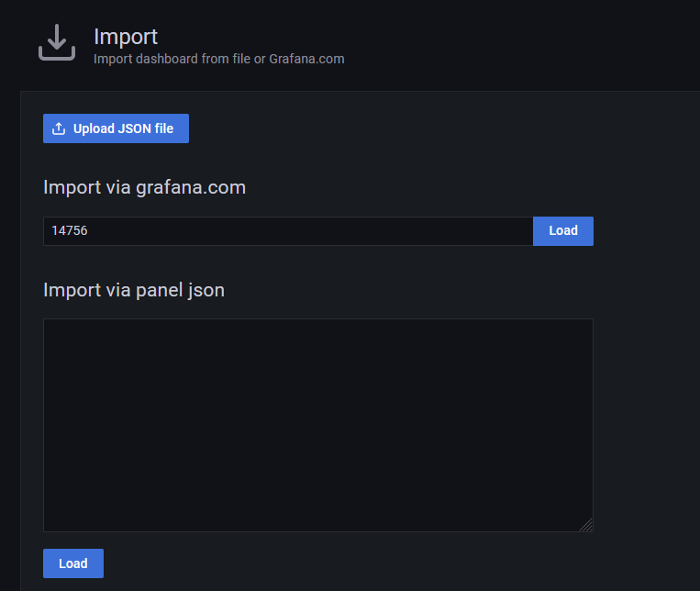Screen dimensions: 700x591
Task: Click the "Upload JSON file" button label text
Action: click(x=123, y=128)
